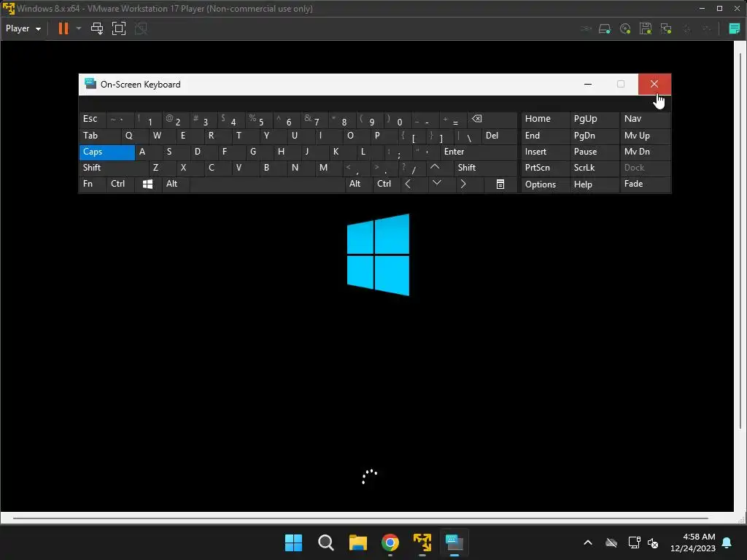Hit the Insert key on the On-Screen Keyboard
The image size is (747, 560).
tap(545, 152)
